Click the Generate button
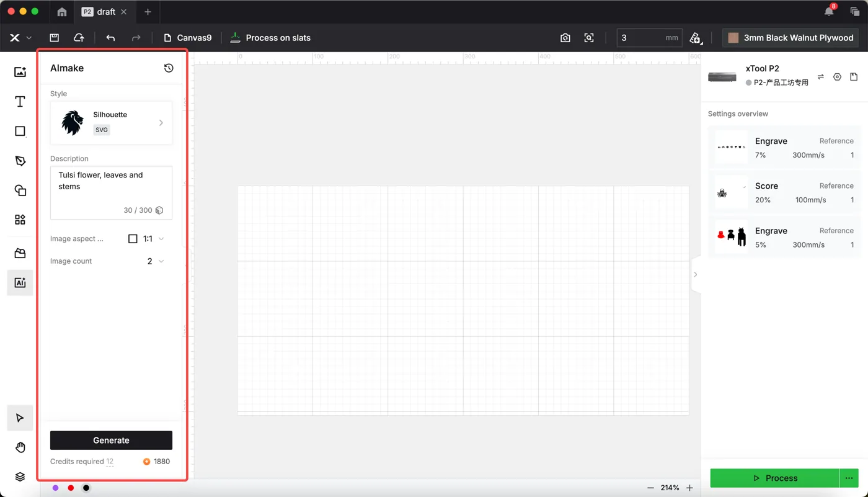 [x=111, y=441]
